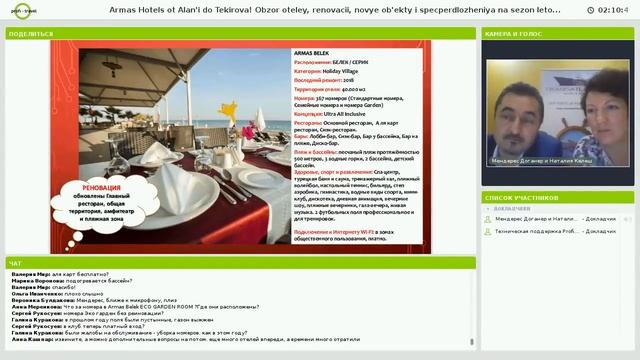Click the clock icon beside the webinar timer
640x360 pixels.
point(591,10)
